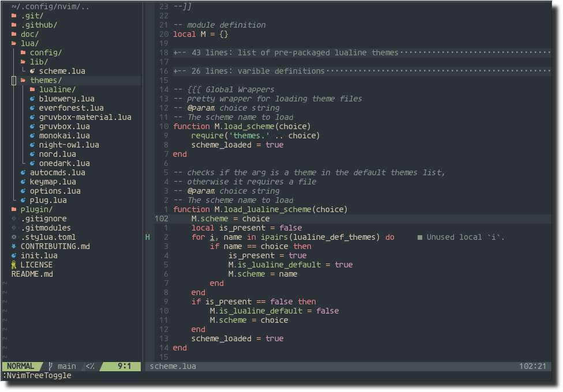563x392 pixels.
Task: Expand the folded 43 lines lualine themes section
Action: click(286, 52)
